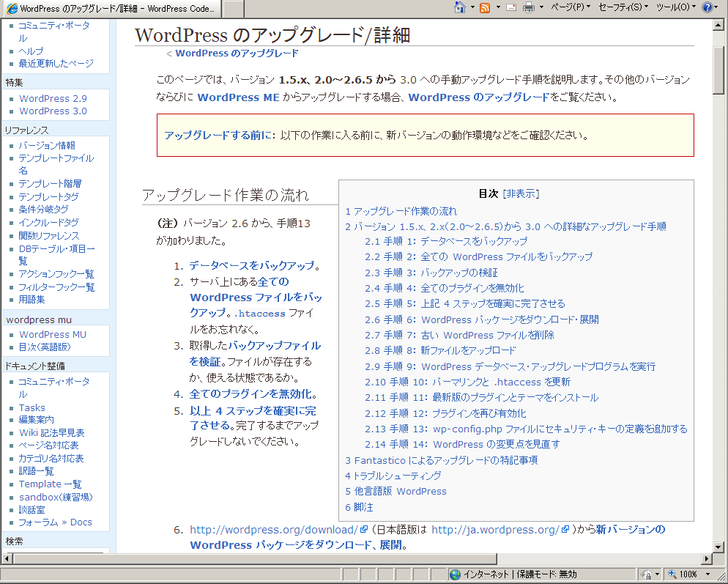
Task: Open the ページ(P) menu
Action: tap(570, 7)
